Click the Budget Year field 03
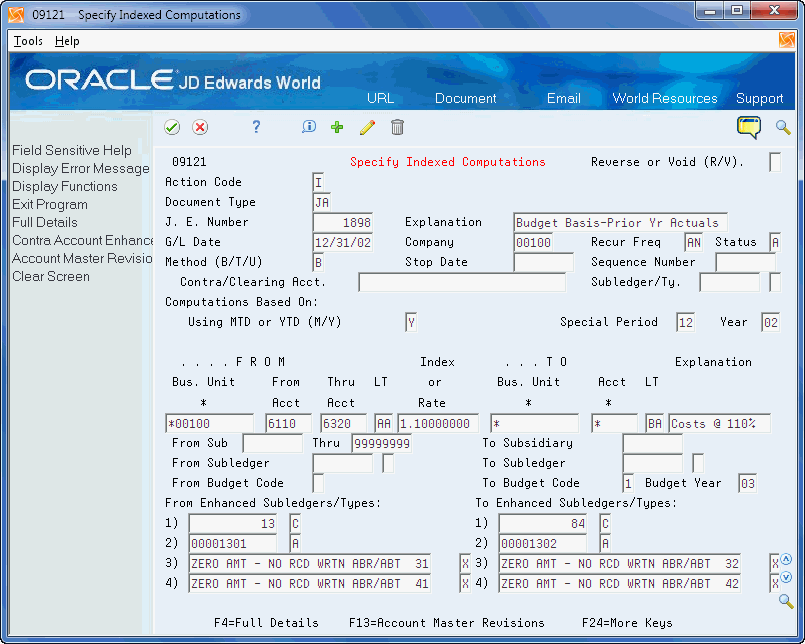This screenshot has width=805, height=644. point(748,484)
